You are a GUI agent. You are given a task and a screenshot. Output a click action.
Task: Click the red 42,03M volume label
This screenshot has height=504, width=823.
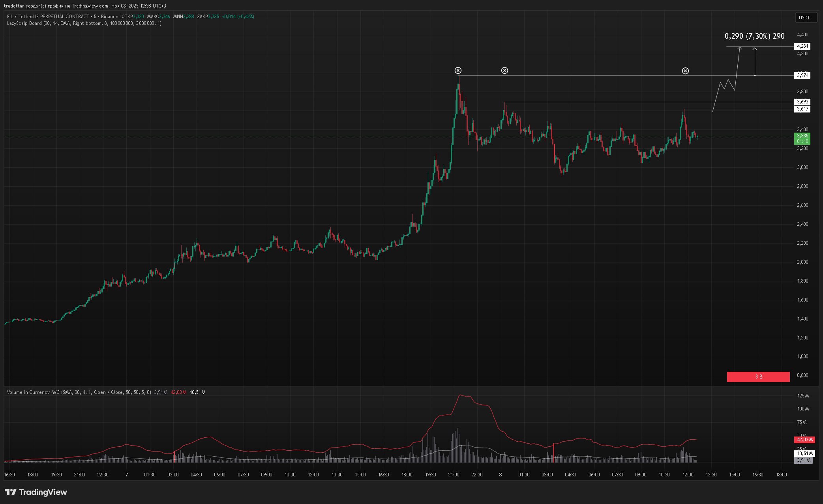point(804,440)
